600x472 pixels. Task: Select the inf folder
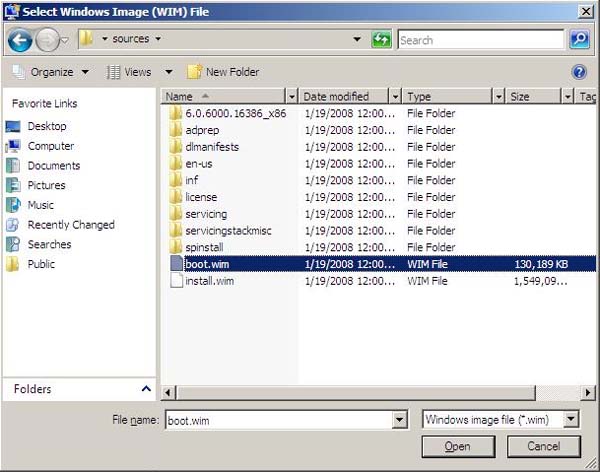192,180
